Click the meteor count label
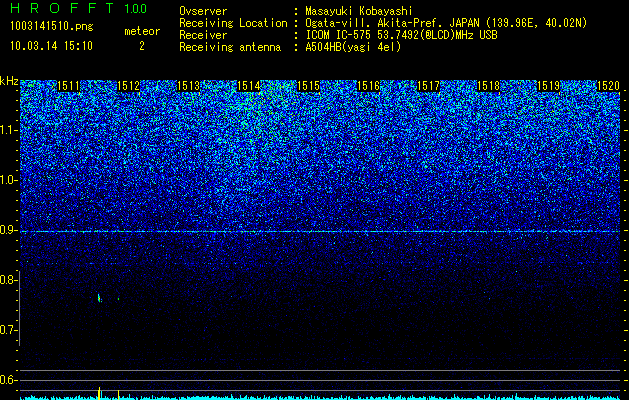The height and width of the screenshot is (400, 629). pyautogui.click(x=142, y=31)
